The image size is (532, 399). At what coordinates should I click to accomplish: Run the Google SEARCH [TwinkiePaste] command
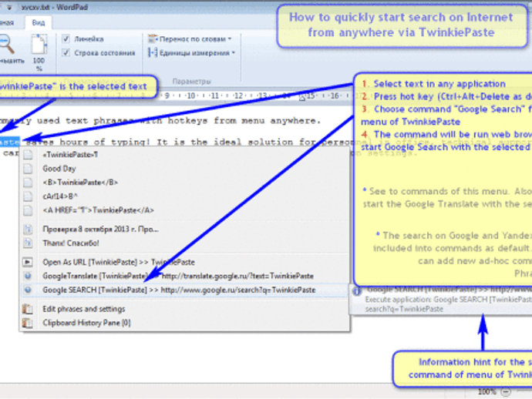(x=185, y=290)
